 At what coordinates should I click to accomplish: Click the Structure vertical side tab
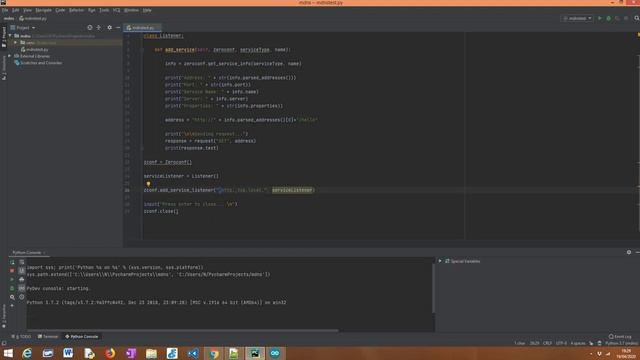[x=4, y=68]
